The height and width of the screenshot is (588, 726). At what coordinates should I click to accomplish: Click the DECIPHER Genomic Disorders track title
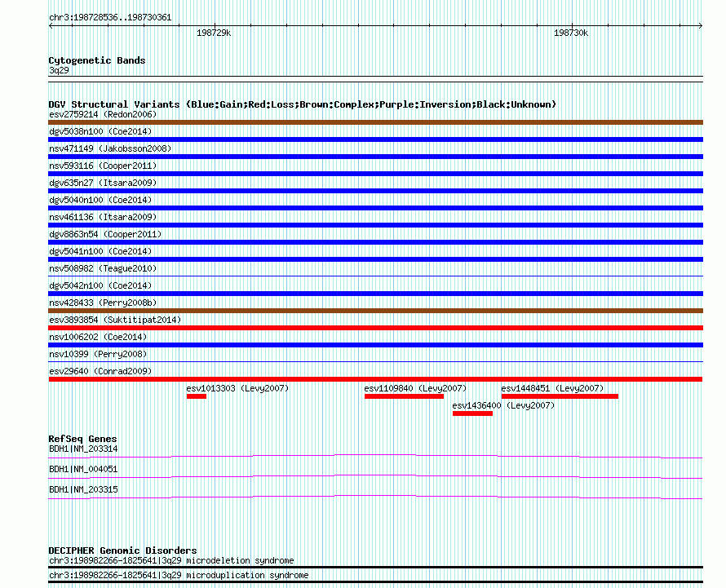(122, 550)
